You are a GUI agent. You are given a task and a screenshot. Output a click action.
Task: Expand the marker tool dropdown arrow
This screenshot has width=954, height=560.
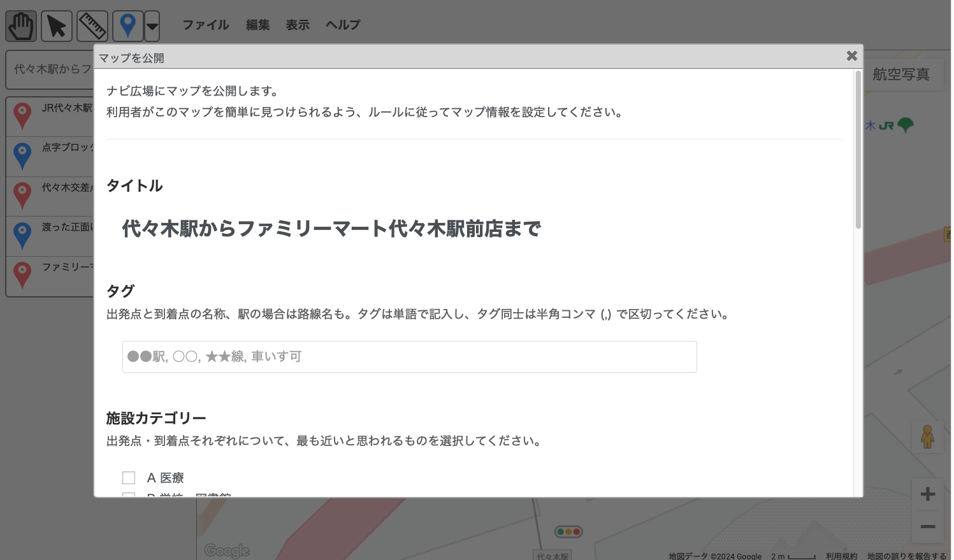point(152,27)
